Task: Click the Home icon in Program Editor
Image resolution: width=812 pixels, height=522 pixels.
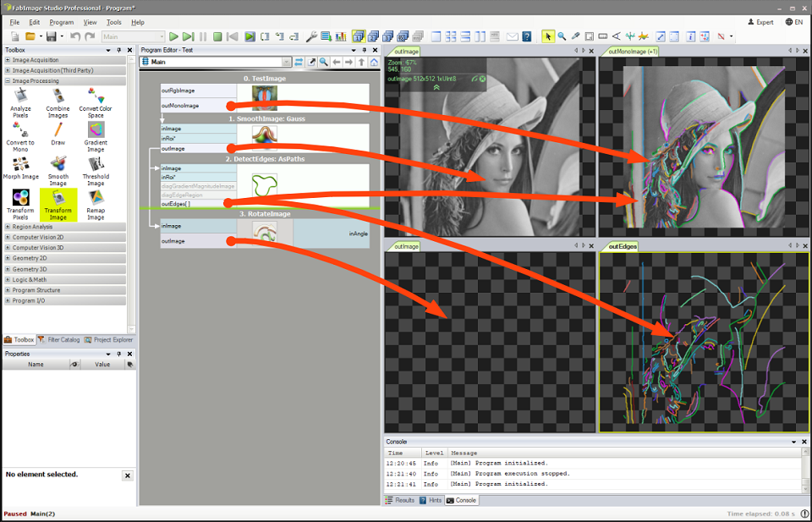Action: coord(374,62)
